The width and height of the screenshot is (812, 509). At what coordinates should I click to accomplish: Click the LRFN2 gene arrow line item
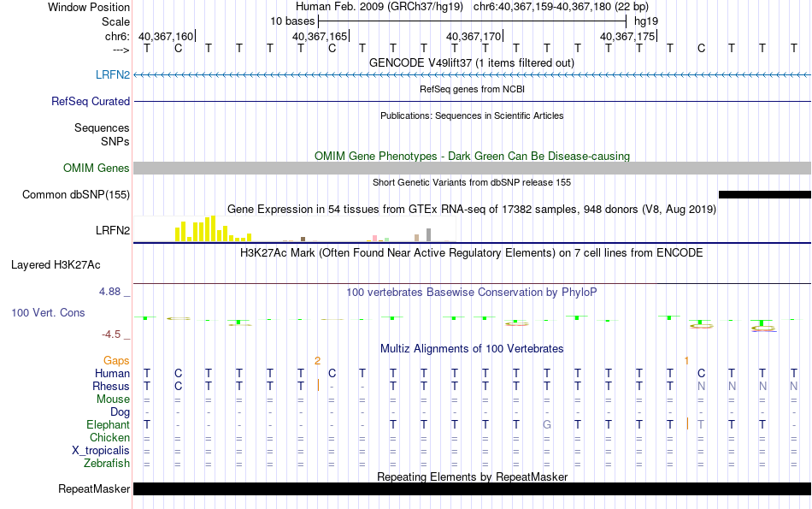472,75
